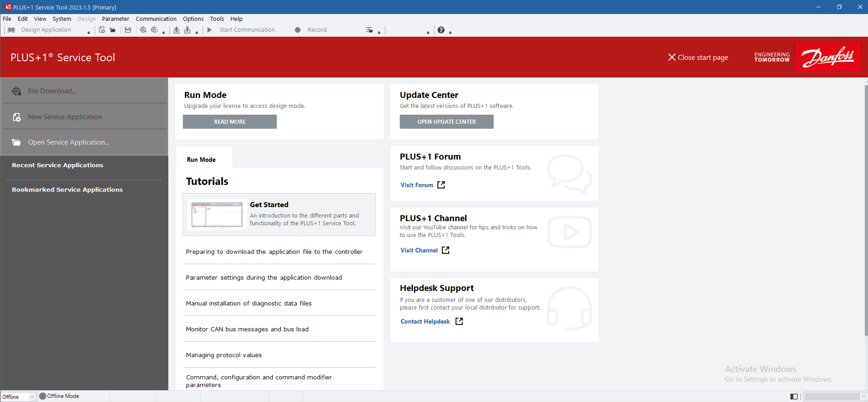Click the Recent Service Applications heading
Screen dimensions: 868x402
pos(58,165)
